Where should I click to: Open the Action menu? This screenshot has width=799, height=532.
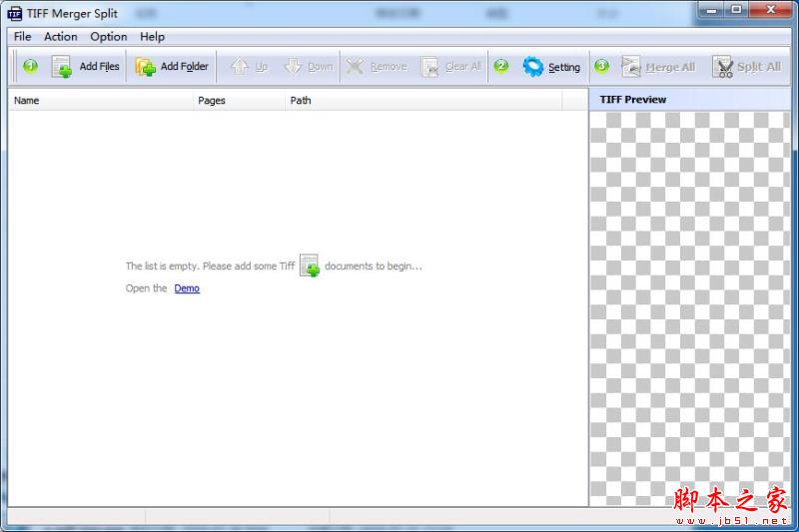tap(61, 37)
